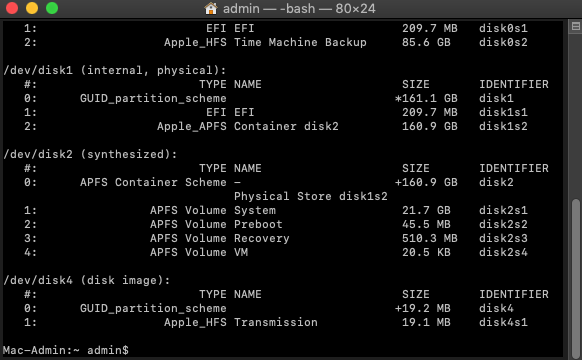Click the 'Apple_APFS Container disk2' entry
582x360 pixels.
tap(248, 126)
